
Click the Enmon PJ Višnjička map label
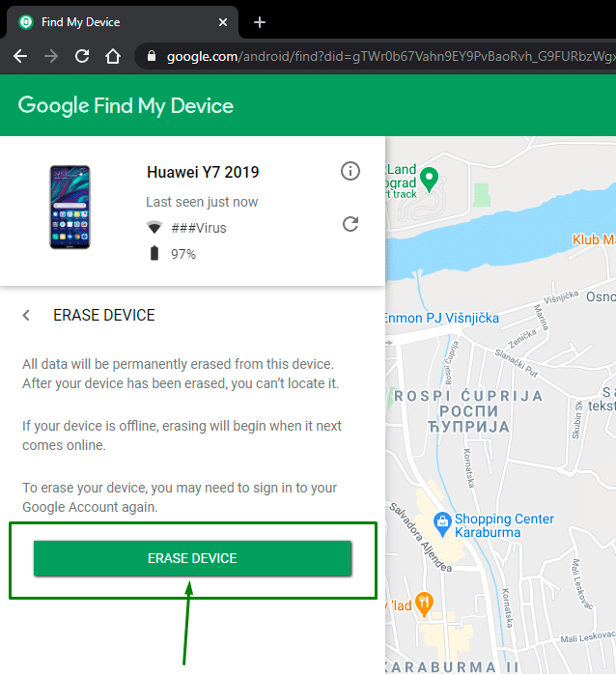pos(442,318)
